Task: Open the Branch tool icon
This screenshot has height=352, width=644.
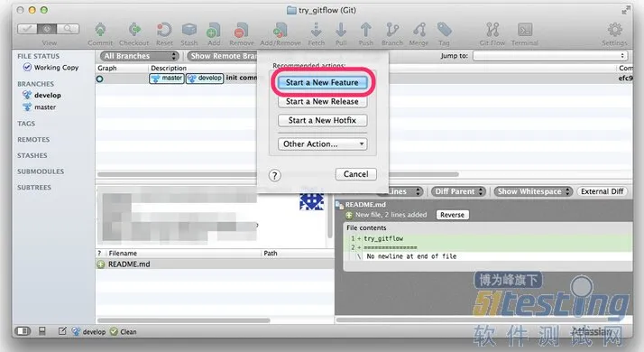Action: tap(392, 30)
